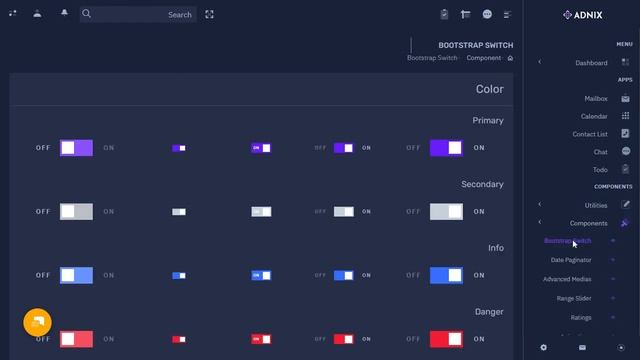Image resolution: width=640 pixels, height=360 pixels.
Task: Open the Mailbox menu item
Action: click(x=596, y=99)
